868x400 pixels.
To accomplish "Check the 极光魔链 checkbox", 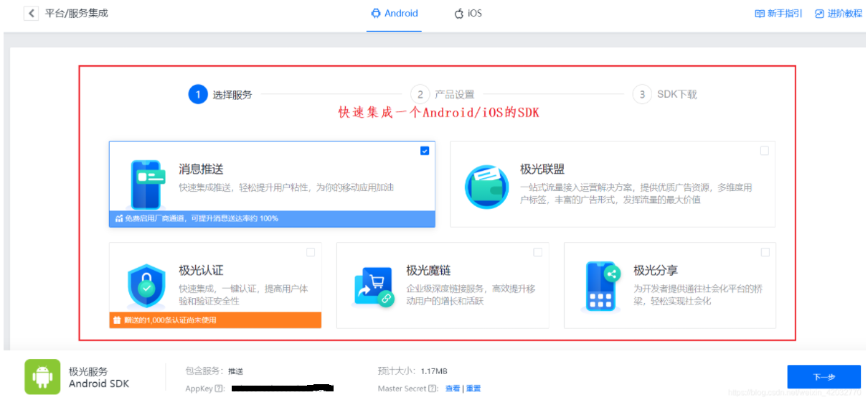I will [538, 252].
